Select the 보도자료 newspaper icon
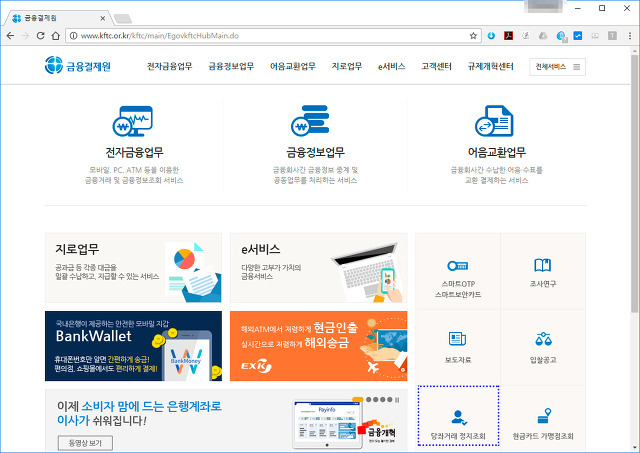Image resolution: width=640 pixels, height=453 pixels. click(x=458, y=339)
